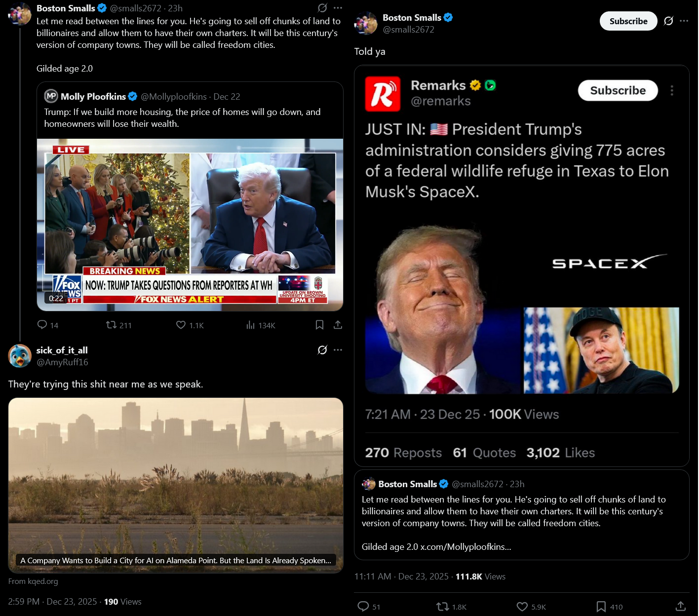Open Grok icon on sick_of_it_all post
The image size is (699, 616).
coord(322,350)
